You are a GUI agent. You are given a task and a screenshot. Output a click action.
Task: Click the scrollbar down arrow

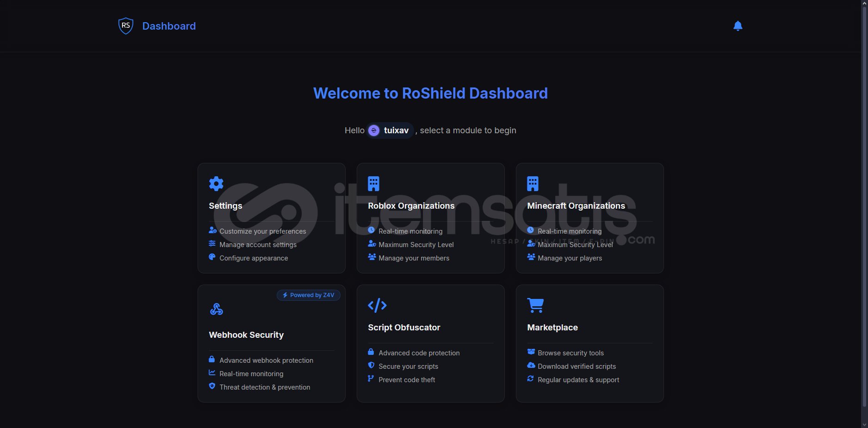[x=864, y=424]
